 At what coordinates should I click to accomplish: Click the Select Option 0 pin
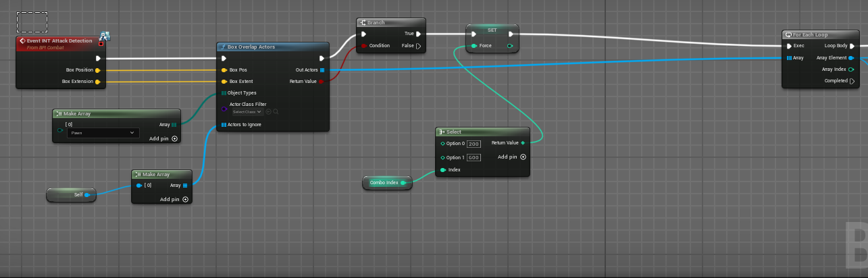(x=443, y=144)
